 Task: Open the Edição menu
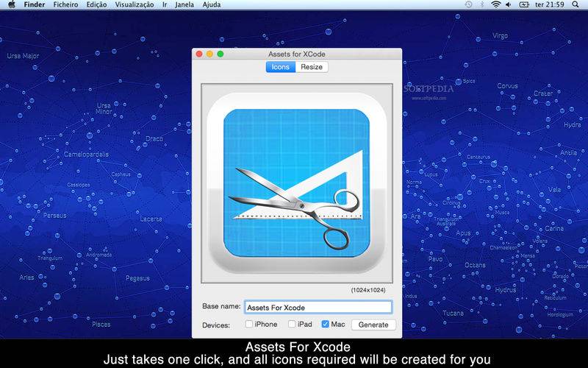[96, 4]
